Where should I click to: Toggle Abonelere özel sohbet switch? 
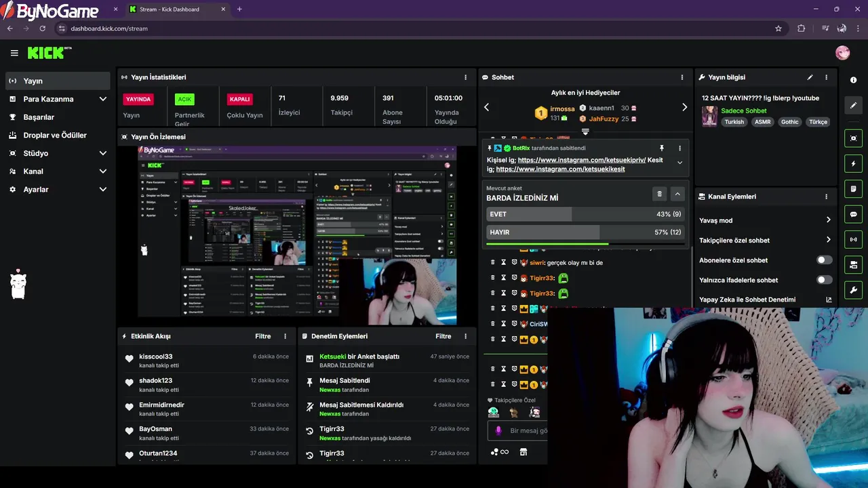click(824, 260)
